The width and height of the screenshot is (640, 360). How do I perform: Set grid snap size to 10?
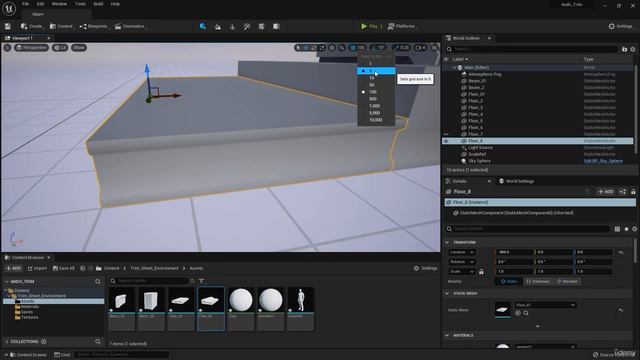pyautogui.click(x=376, y=78)
